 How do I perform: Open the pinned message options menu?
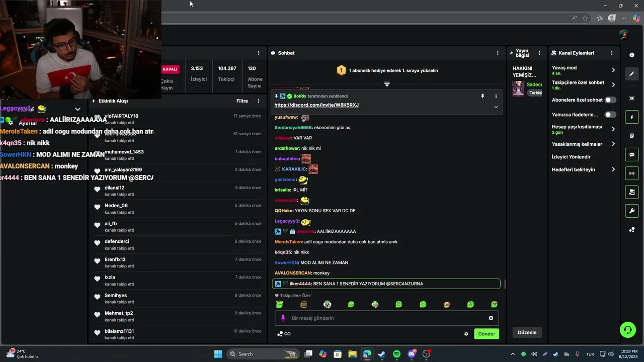(x=496, y=96)
